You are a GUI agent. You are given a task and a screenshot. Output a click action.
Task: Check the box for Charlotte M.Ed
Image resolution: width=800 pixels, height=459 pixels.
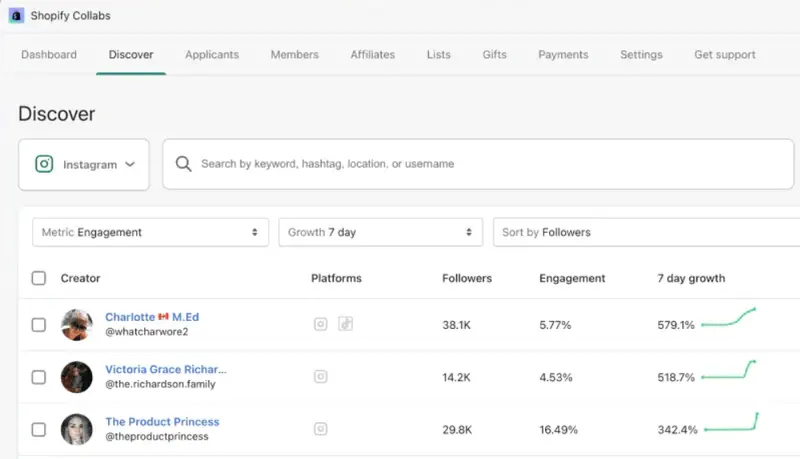pos(39,325)
